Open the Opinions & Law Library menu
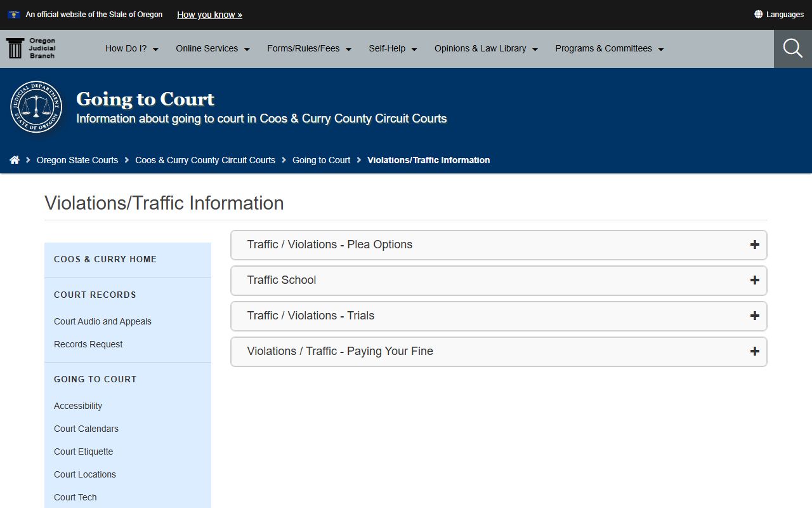Screen dimensions: 812x508 [x=487, y=48]
